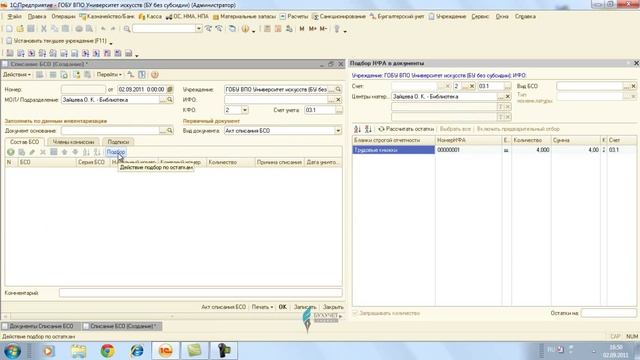Click sort descending icon in Состав БСО toolbar
640x360 pixels.
pos(97,152)
